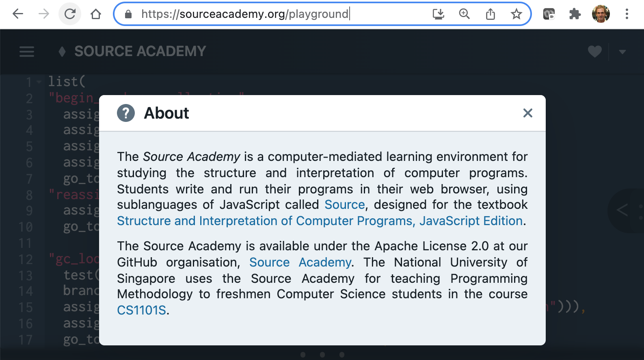Click the About dialog question mark icon
This screenshot has width=644, height=360.
tap(126, 113)
